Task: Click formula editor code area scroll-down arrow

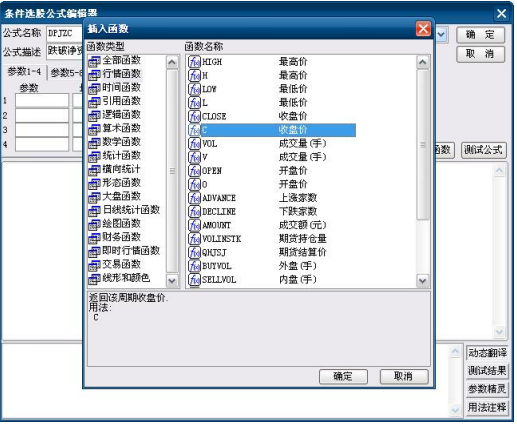Action: tap(499, 332)
